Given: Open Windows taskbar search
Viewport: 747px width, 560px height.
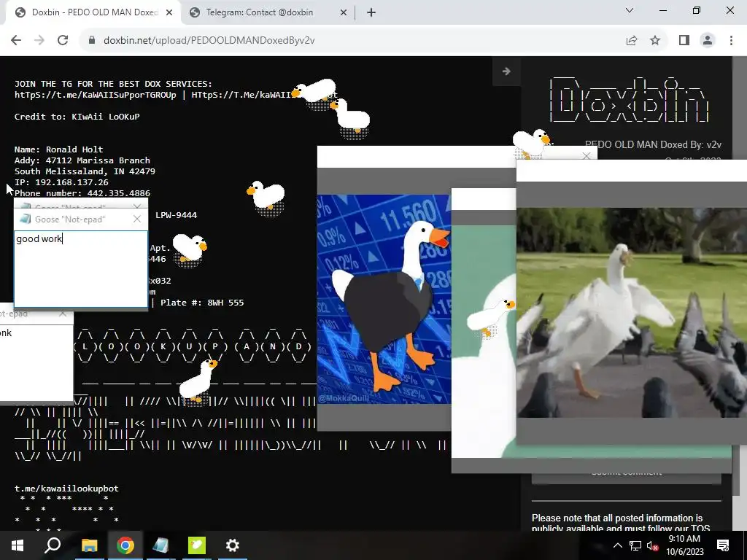Looking at the screenshot, I should [53, 545].
